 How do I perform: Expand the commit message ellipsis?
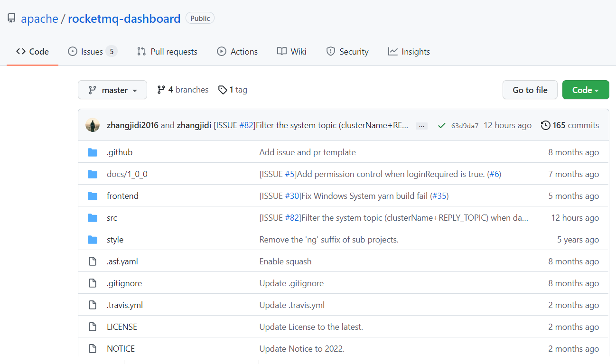tap(421, 126)
